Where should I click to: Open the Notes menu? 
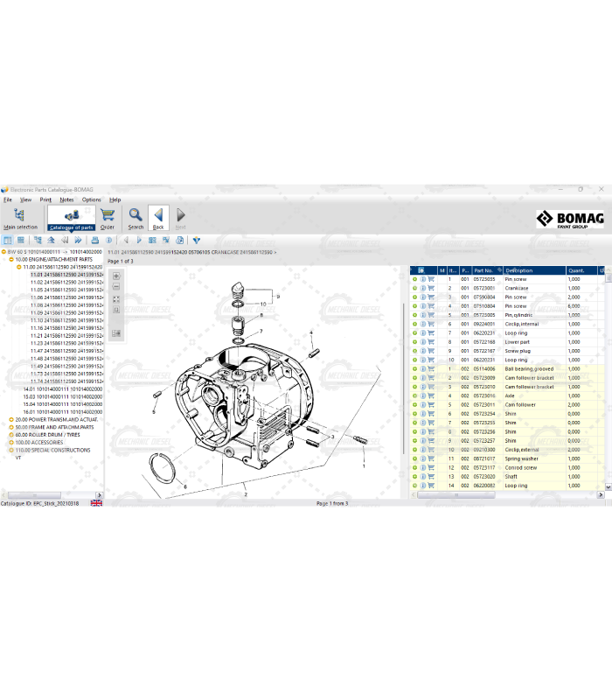(x=66, y=199)
